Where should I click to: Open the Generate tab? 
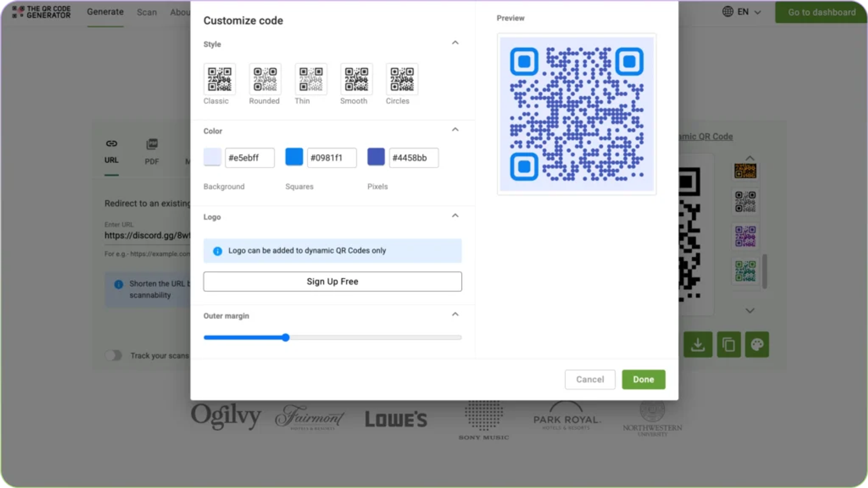click(105, 12)
